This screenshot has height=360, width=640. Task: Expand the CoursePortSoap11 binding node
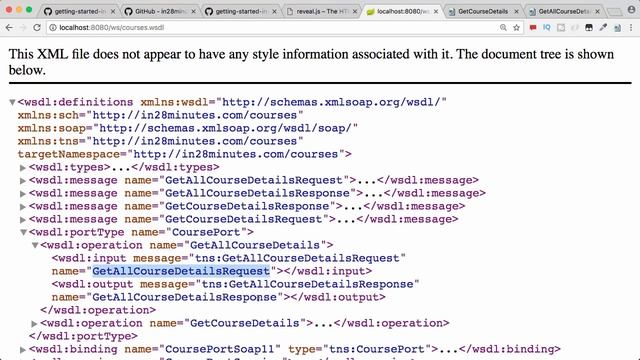tap(23, 350)
